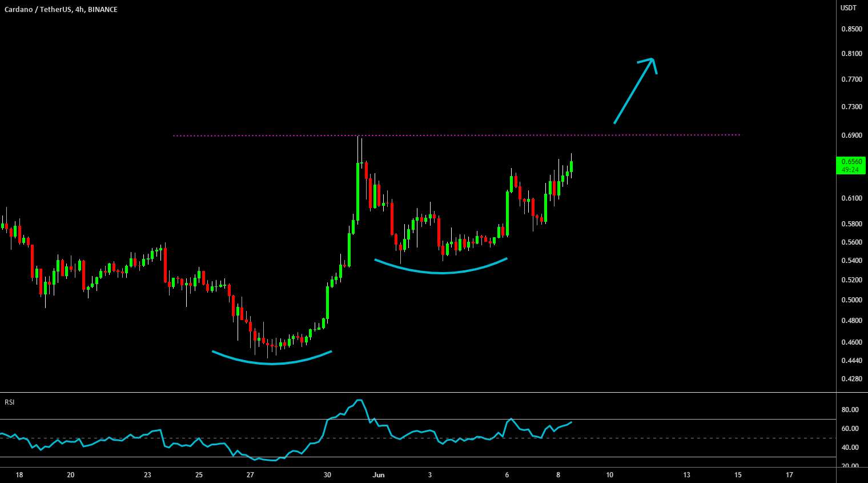Click the 0.4600 price scale value
This screenshot has height=483, width=868.
point(851,342)
